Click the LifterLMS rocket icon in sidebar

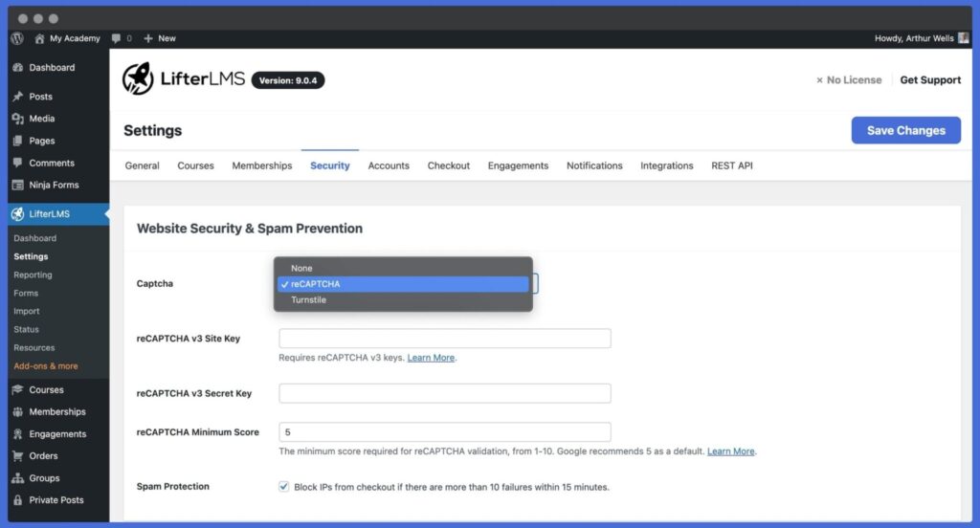(18, 213)
